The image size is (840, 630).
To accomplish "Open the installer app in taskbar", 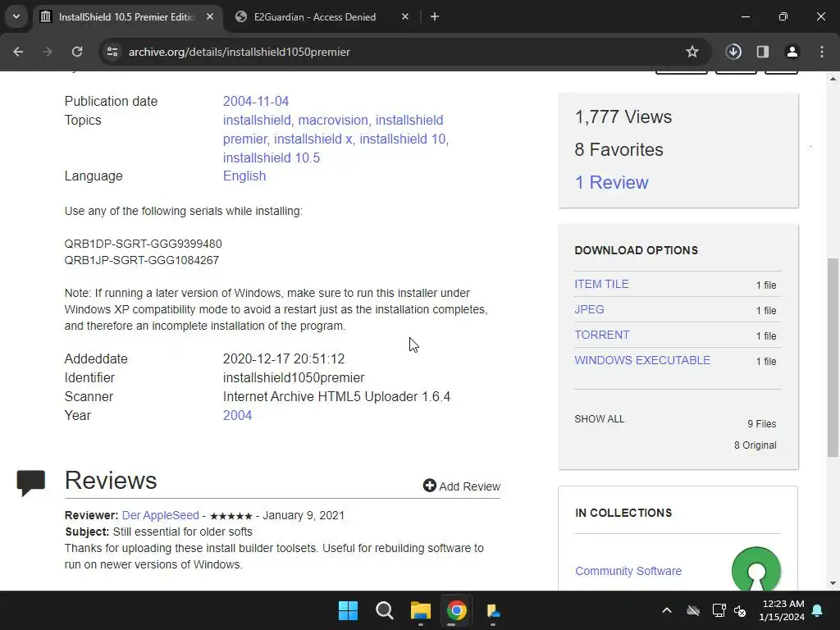I will [x=493, y=610].
